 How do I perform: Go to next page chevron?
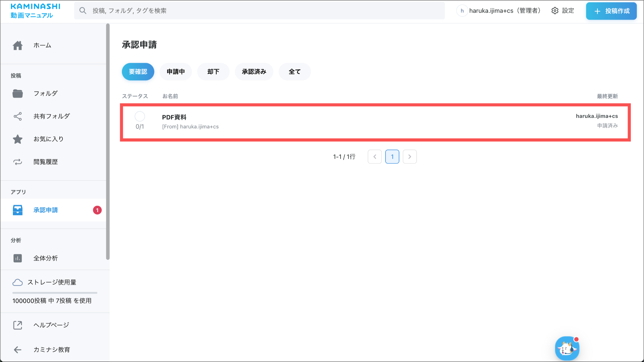click(x=409, y=157)
